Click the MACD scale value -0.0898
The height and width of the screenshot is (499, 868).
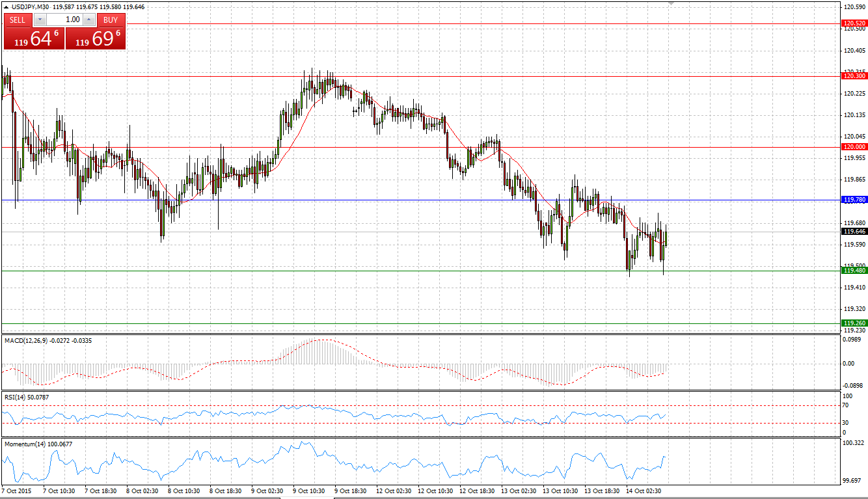852,385
